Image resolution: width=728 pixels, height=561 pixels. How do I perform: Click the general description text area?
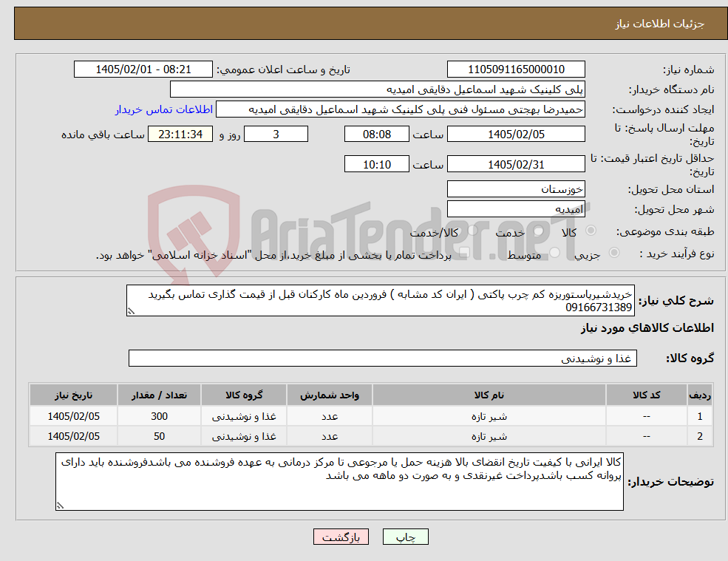pyautogui.click(x=380, y=301)
